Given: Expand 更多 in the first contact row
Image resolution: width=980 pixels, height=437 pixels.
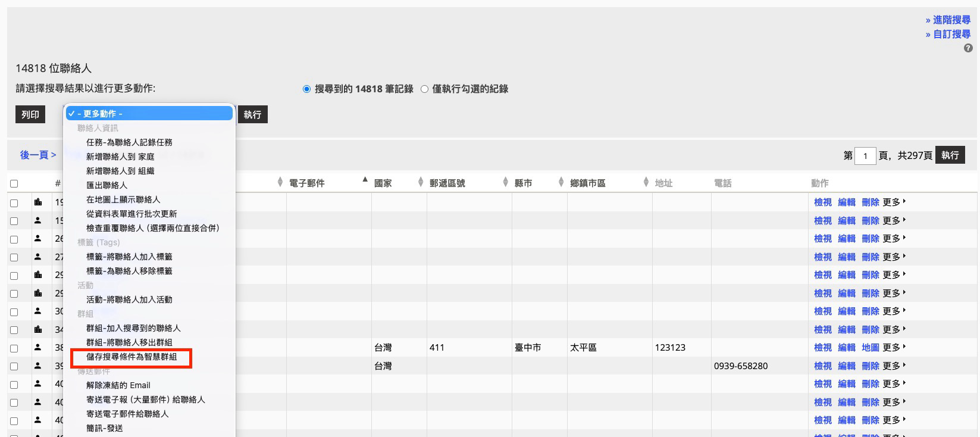Looking at the screenshot, I should tap(894, 202).
